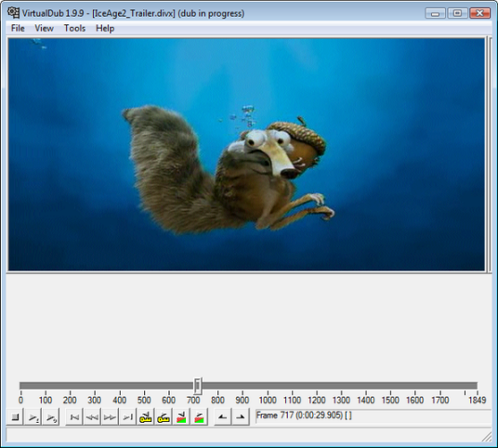Open the File menu
Image resolution: width=498 pixels, height=448 pixels.
point(18,28)
